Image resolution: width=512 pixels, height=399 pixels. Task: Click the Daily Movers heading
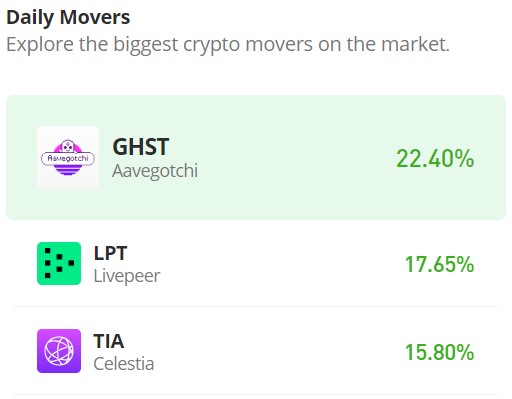pos(68,17)
